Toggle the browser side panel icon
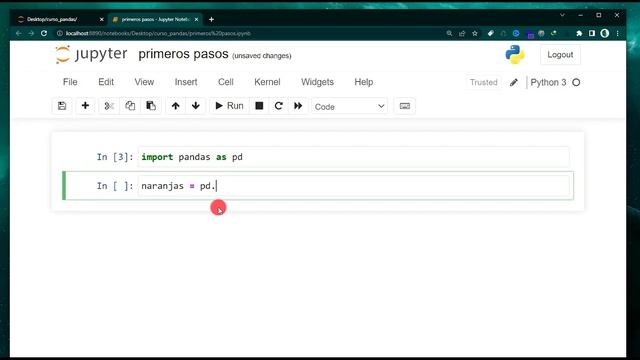 [592, 33]
